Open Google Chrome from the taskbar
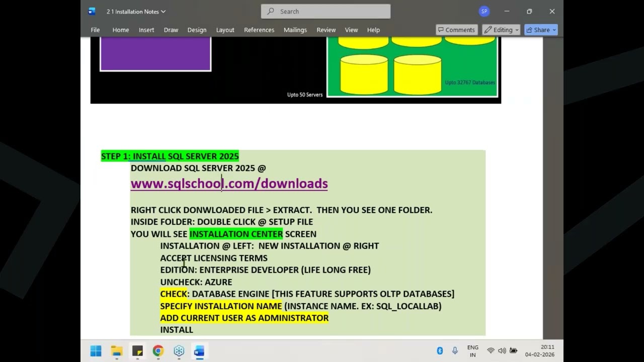Viewport: 644px width, 362px height. click(x=158, y=351)
